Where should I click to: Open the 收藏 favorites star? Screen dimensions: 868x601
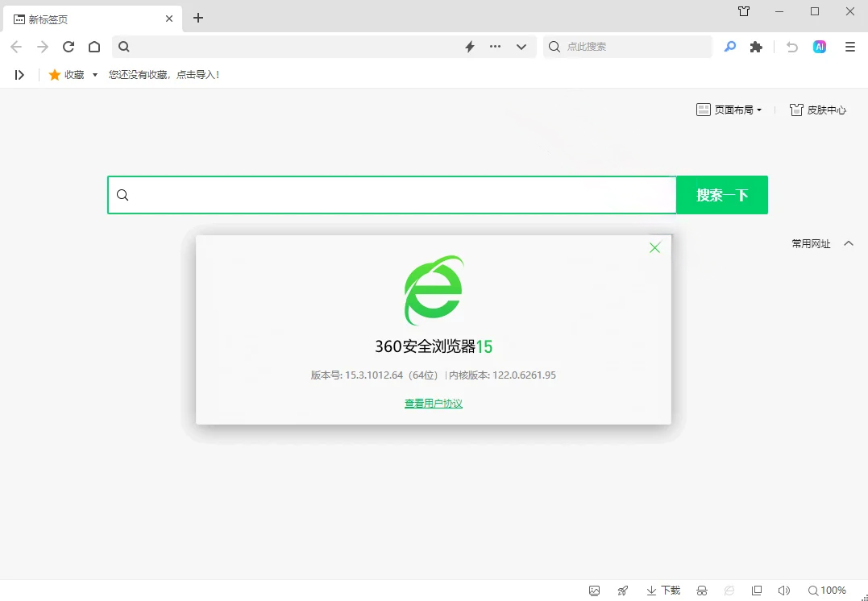54,75
